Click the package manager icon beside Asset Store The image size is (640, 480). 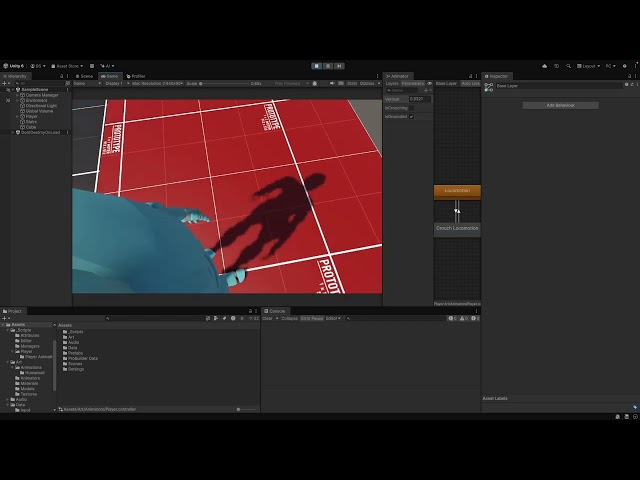coord(92,66)
